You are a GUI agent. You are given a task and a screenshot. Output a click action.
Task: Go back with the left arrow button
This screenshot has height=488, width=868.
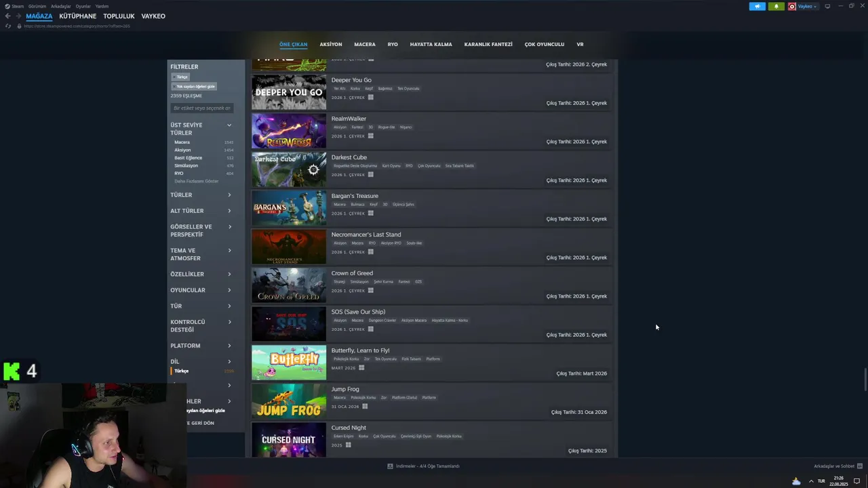[x=8, y=16]
